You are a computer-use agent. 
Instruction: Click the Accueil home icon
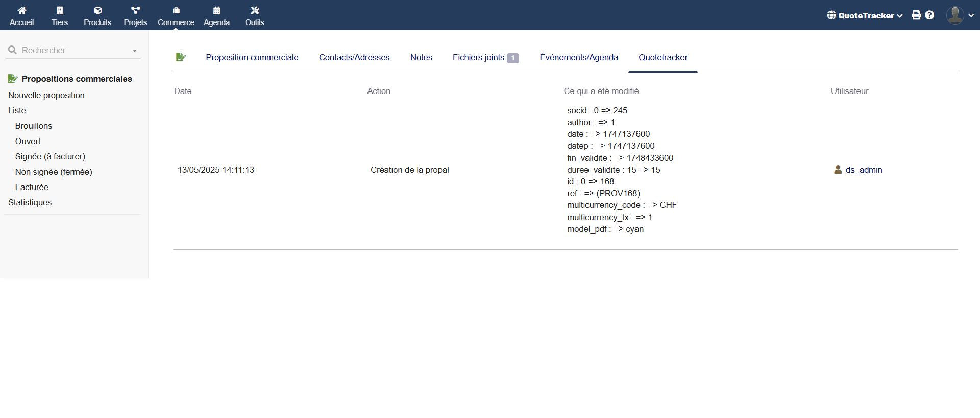[21, 10]
